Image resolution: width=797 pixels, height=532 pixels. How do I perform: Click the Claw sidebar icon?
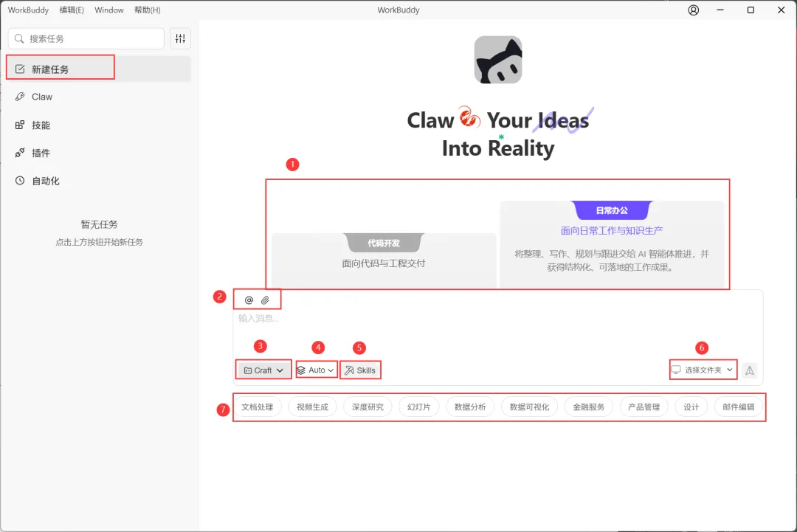pyautogui.click(x=20, y=97)
